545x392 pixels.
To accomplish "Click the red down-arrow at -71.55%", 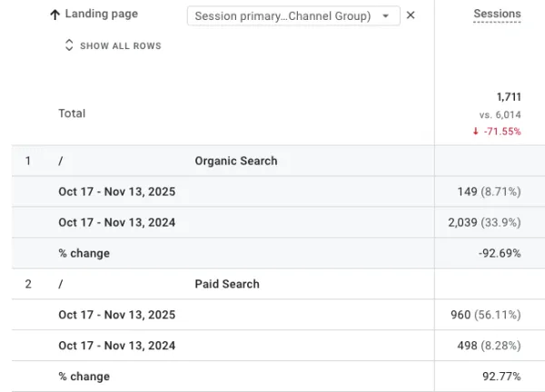I will 475,132.
